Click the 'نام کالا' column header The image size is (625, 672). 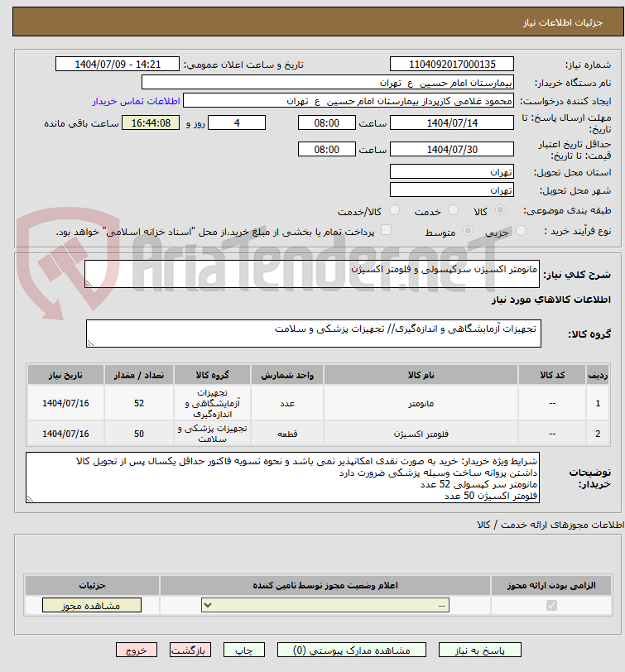(421, 375)
